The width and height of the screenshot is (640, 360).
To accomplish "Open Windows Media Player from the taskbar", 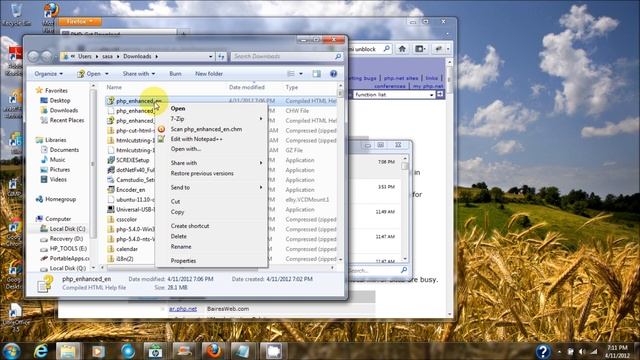I will tap(98, 351).
